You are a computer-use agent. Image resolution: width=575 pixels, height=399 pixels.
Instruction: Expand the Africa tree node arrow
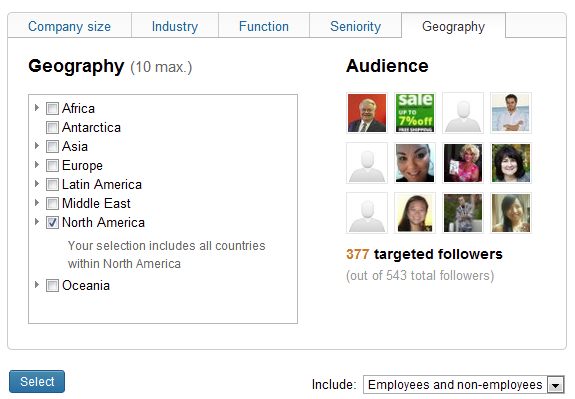(37, 107)
